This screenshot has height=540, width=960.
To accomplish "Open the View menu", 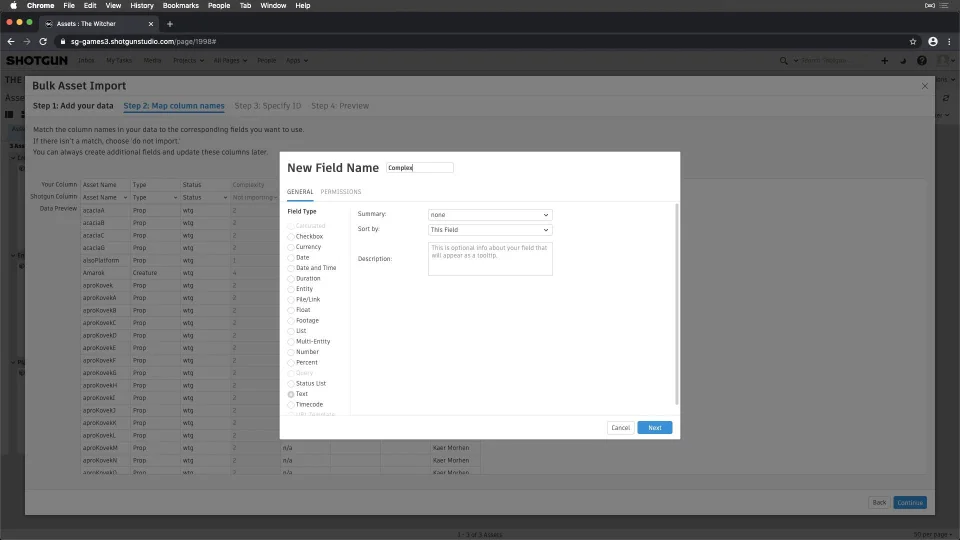I will click(113, 6).
